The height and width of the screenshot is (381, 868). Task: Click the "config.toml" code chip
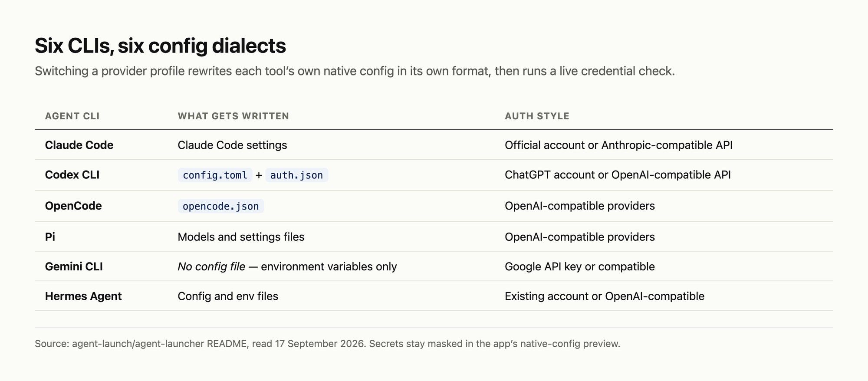[215, 175]
